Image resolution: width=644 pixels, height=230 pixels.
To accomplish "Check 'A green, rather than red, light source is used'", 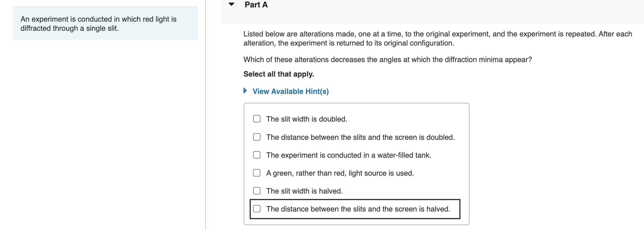I will [x=257, y=173].
